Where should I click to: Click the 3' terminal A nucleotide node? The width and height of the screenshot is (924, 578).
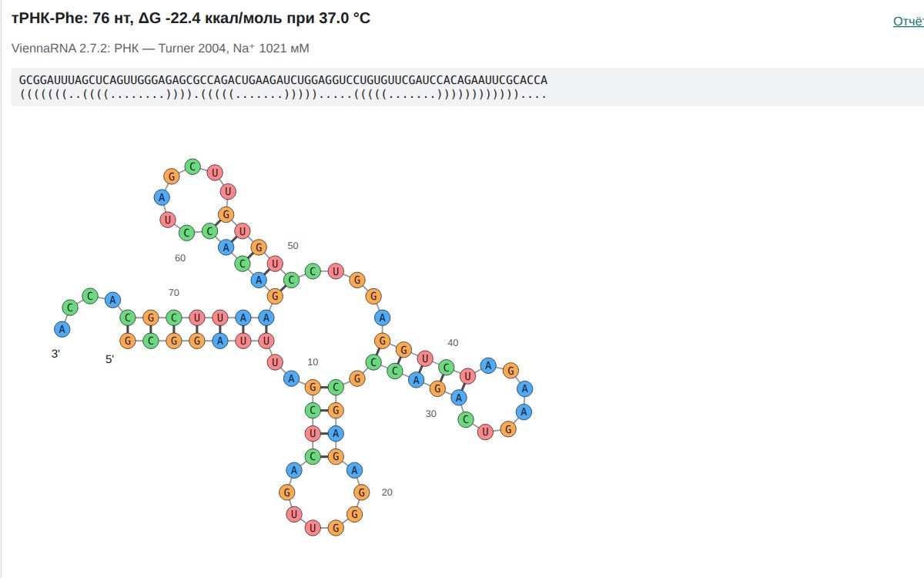click(62, 329)
